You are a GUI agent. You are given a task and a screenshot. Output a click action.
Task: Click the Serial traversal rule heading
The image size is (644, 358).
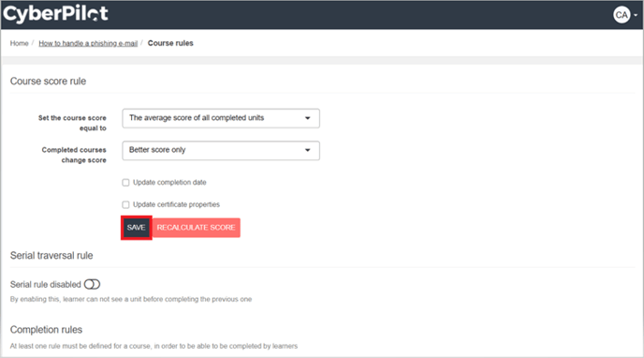coord(51,256)
